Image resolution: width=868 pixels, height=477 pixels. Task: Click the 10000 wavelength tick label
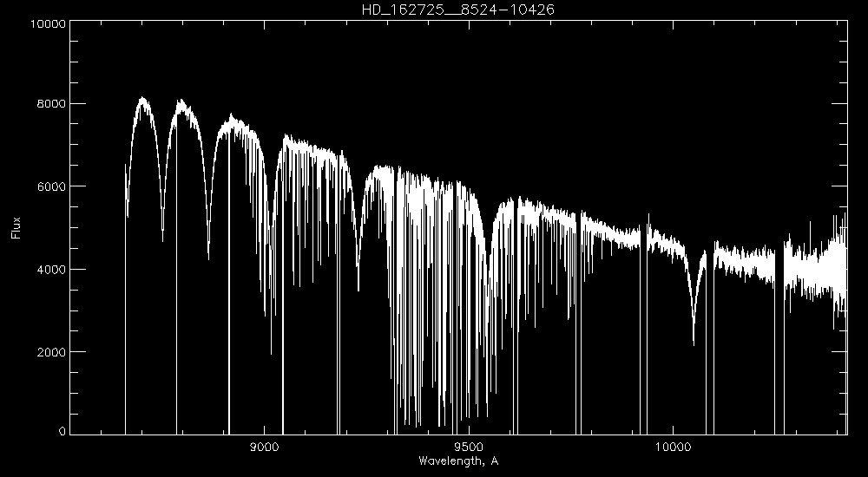(x=674, y=448)
